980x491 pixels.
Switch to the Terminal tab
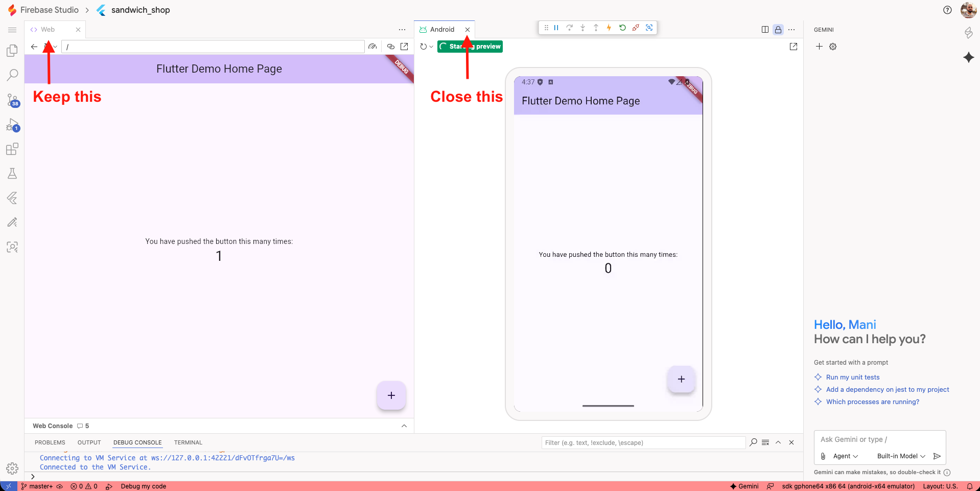coord(188,442)
